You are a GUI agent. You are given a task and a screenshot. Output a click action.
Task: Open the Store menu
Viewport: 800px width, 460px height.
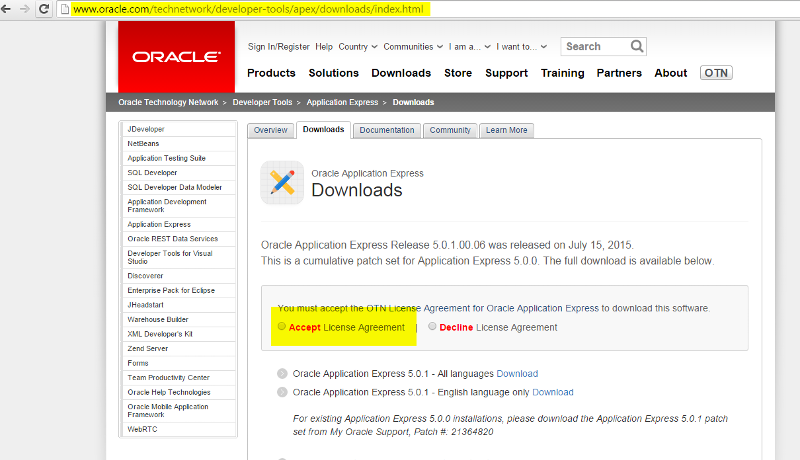tap(458, 73)
